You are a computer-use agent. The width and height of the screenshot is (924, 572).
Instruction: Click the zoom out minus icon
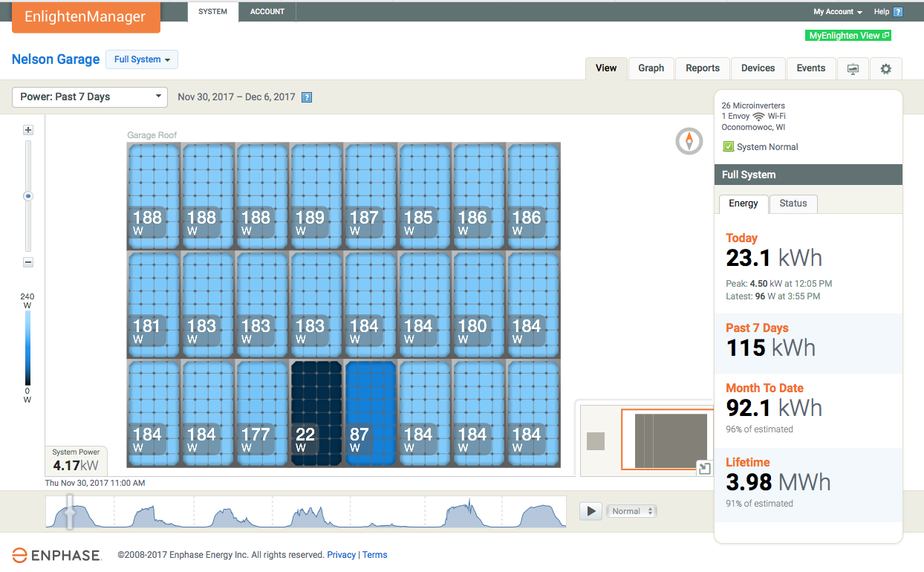[x=28, y=262]
